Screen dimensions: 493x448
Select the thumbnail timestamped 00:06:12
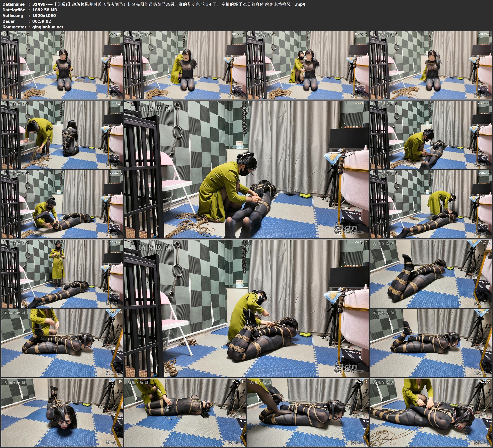point(185,65)
